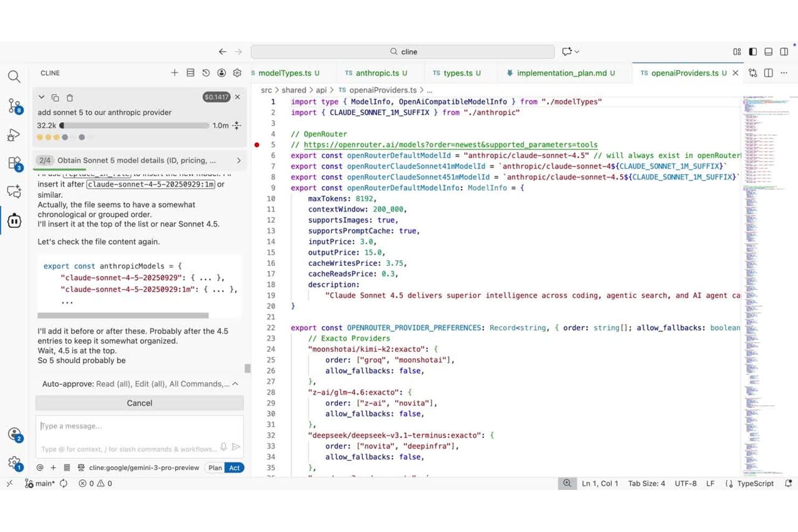
Task: Expand the Auto-approve settings
Action: pyautogui.click(x=140, y=384)
